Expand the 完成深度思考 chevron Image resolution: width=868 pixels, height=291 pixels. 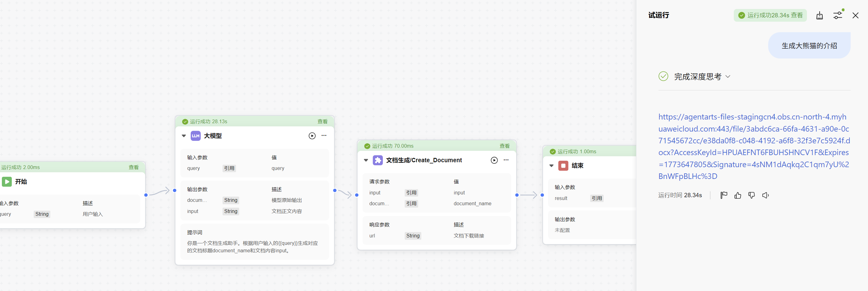coord(728,77)
